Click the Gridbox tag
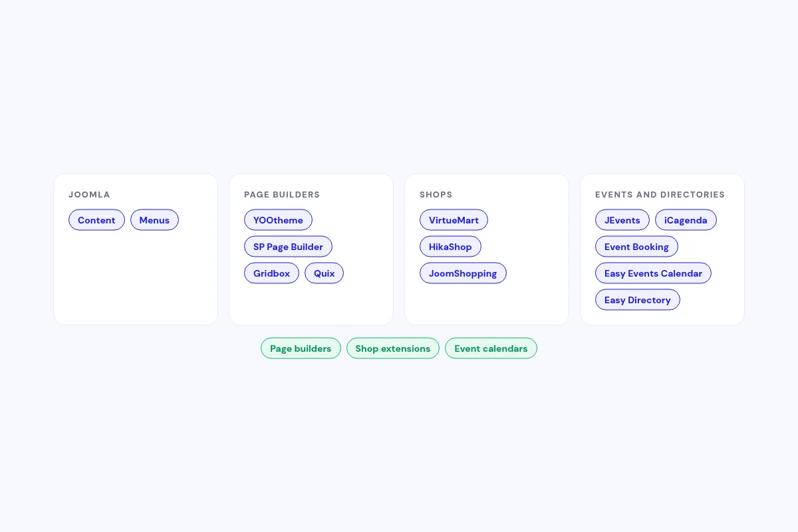This screenshot has width=798, height=532. 271,273
